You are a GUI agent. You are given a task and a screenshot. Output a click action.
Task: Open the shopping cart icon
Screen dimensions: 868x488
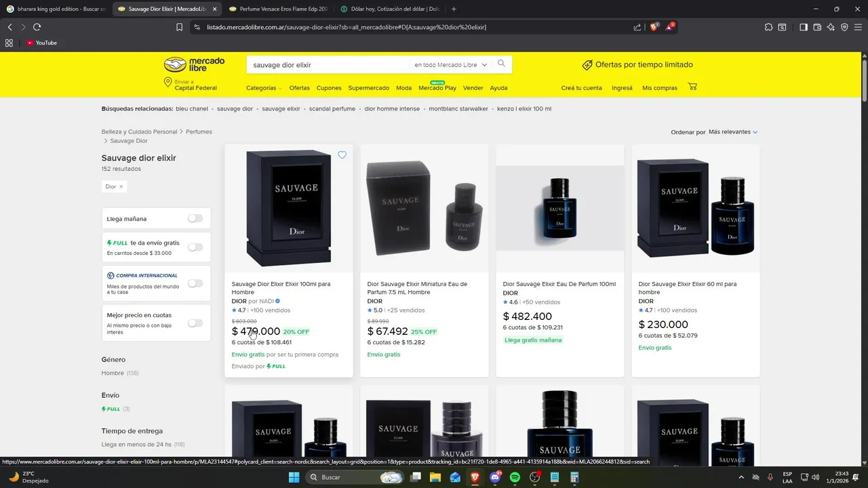coord(692,87)
